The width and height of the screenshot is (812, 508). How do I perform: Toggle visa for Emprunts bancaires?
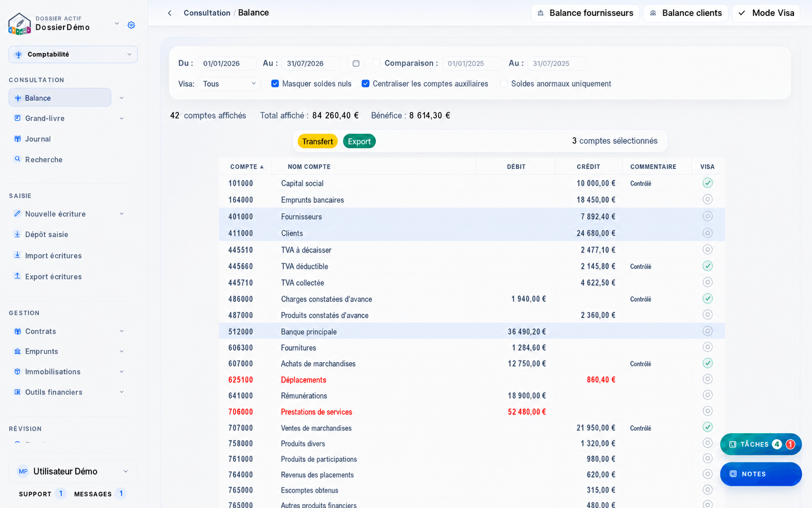[x=708, y=199]
